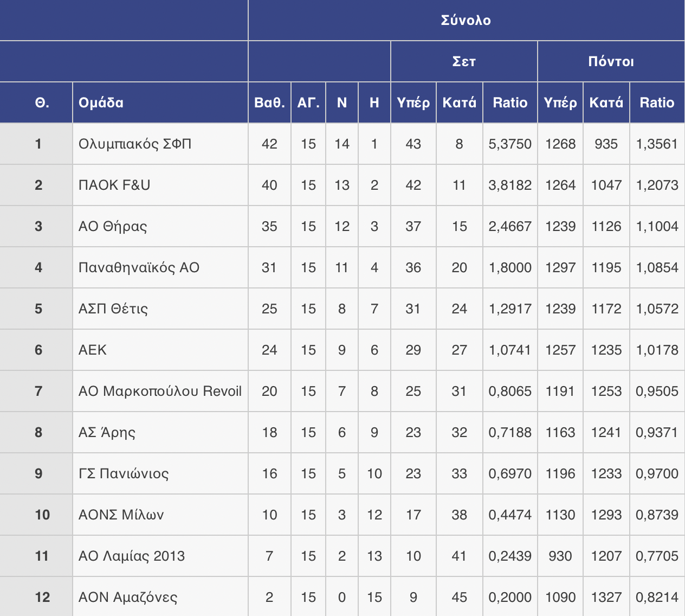685x616 pixels.
Task: Click points-for value 1130
Action: coord(560,515)
